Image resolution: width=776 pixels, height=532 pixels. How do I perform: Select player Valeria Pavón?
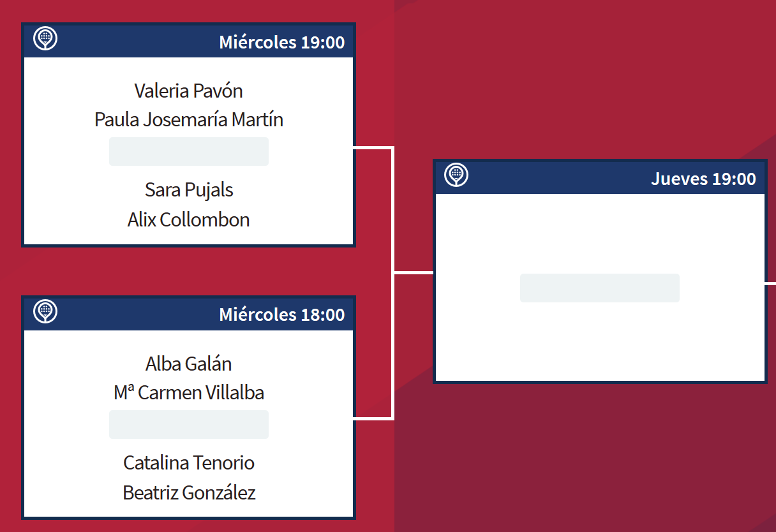tap(189, 91)
